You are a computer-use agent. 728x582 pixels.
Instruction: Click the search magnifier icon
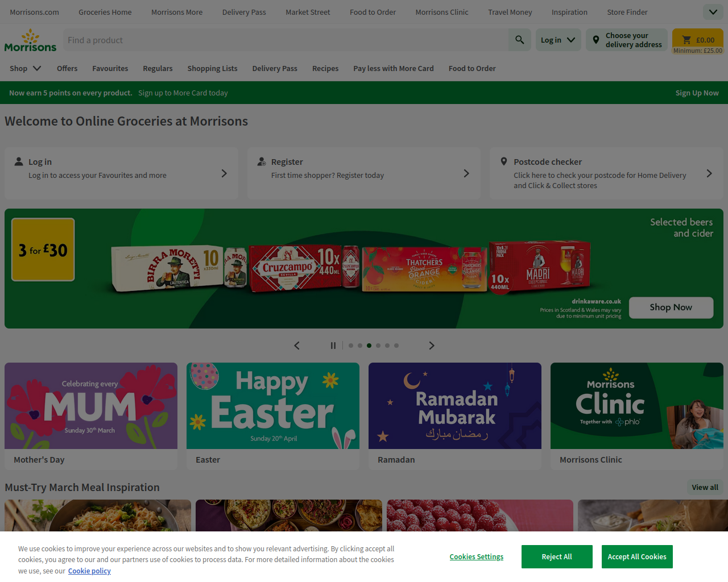(519, 40)
